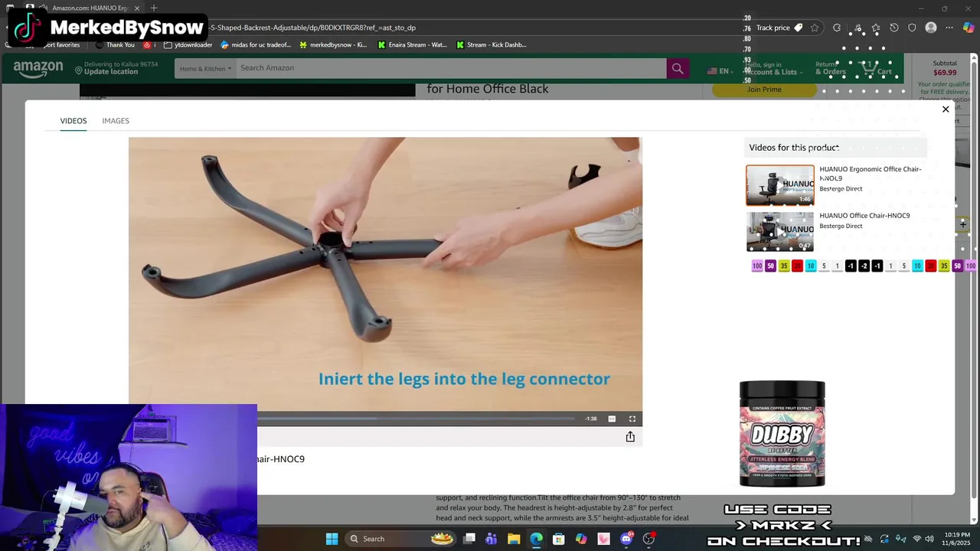The image size is (980, 551).
Task: Play the 1:46 HUANUO Ergonomic Office Chair thumbnail
Action: (780, 185)
